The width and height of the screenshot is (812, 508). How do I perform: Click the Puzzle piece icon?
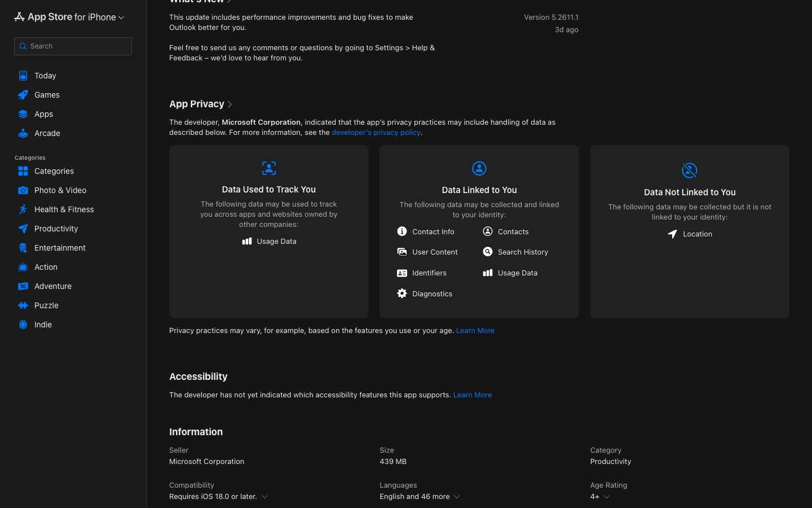(23, 305)
